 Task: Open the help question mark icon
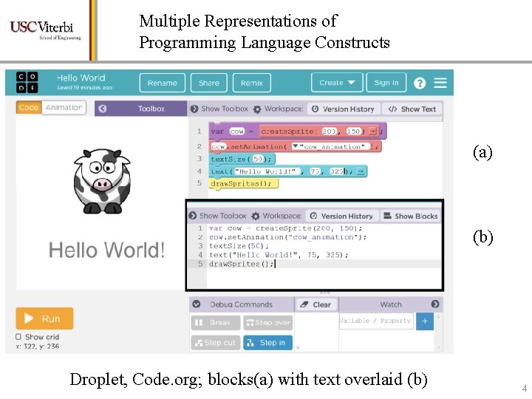(x=420, y=83)
